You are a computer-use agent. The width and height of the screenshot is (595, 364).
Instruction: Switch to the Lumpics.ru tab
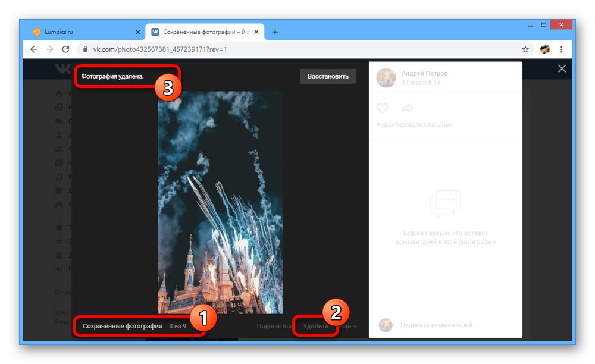86,32
